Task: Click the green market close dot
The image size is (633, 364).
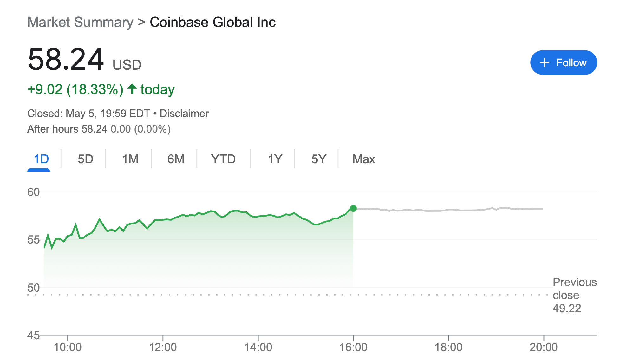Action: coord(353,208)
